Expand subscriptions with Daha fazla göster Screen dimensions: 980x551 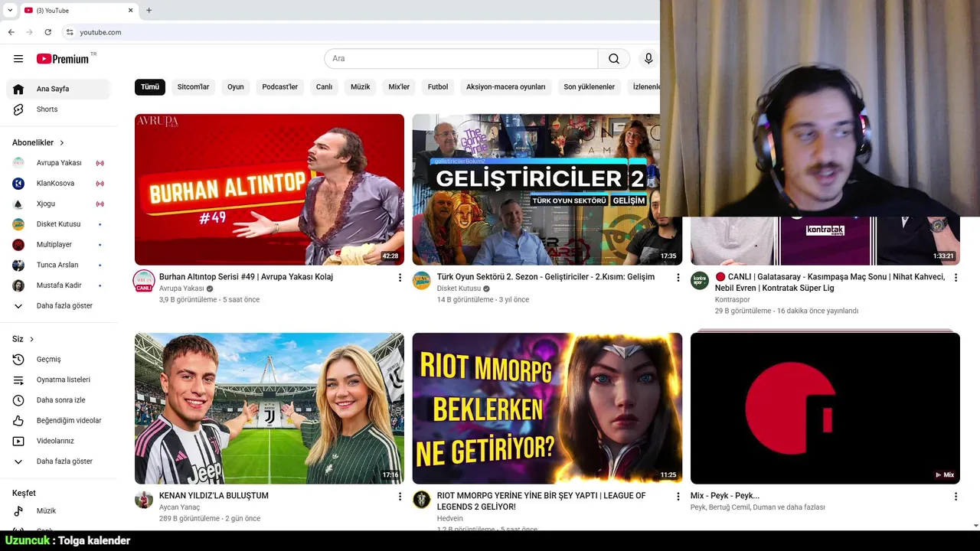(58, 306)
